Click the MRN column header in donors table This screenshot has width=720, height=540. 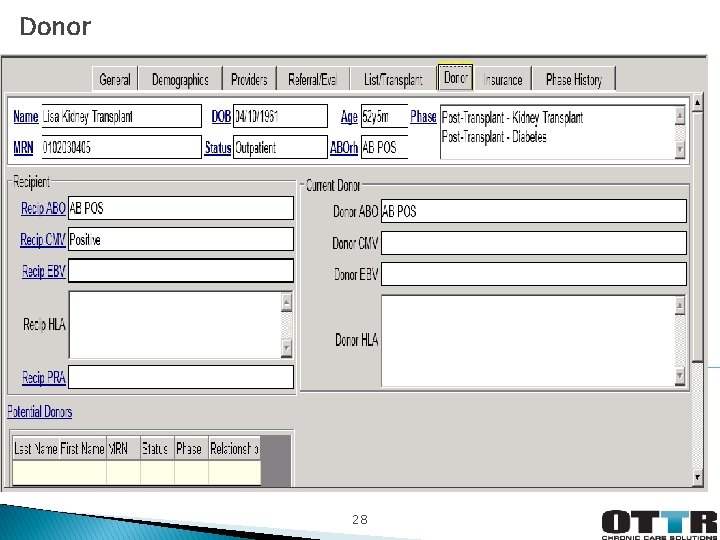point(124,448)
